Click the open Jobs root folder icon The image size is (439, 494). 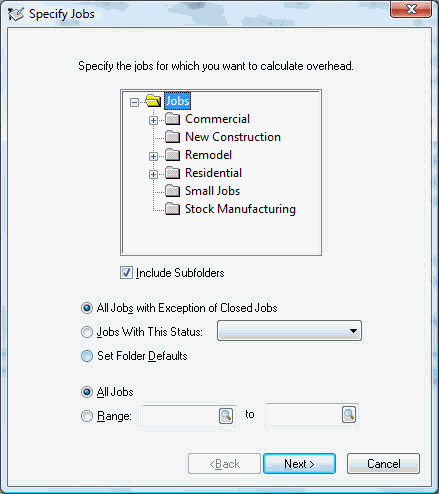[153, 101]
